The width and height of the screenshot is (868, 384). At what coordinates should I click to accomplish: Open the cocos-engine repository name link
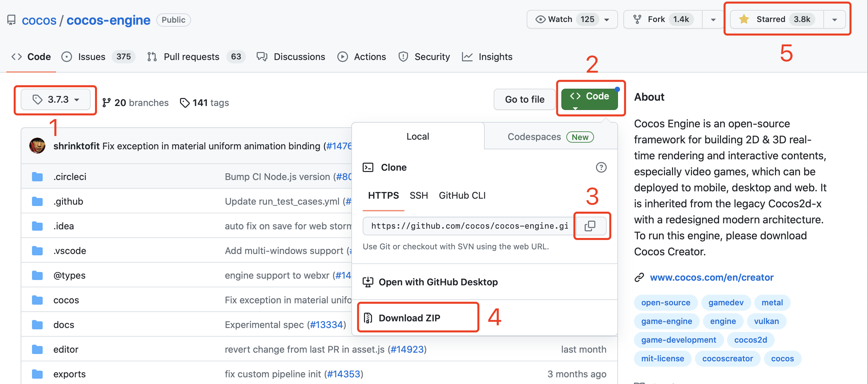click(x=108, y=20)
